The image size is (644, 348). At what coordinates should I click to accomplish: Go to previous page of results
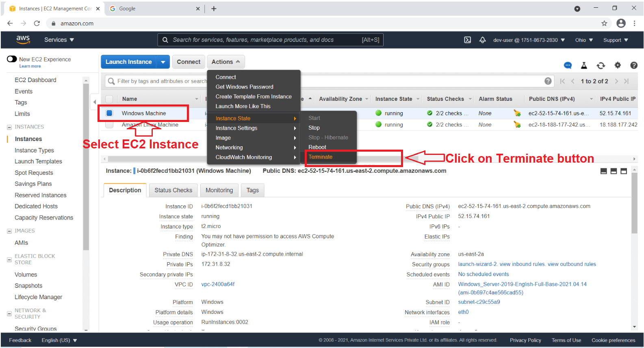pyautogui.click(x=572, y=81)
